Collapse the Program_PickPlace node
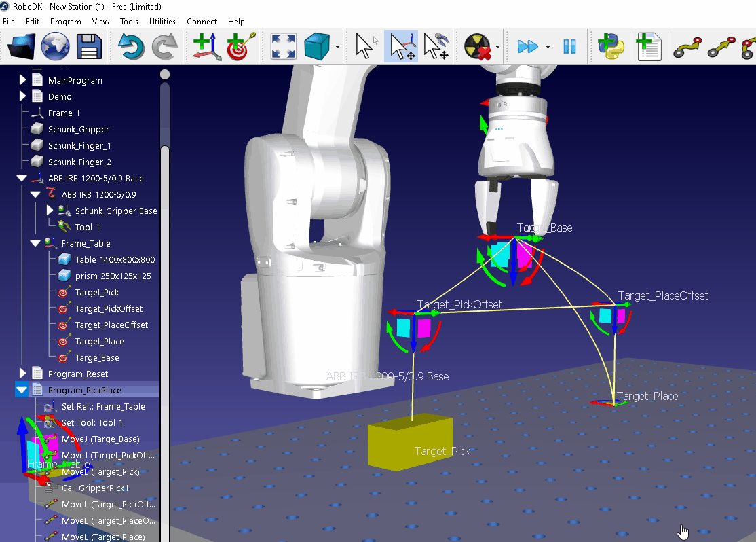Image resolution: width=756 pixels, height=542 pixels. click(22, 390)
